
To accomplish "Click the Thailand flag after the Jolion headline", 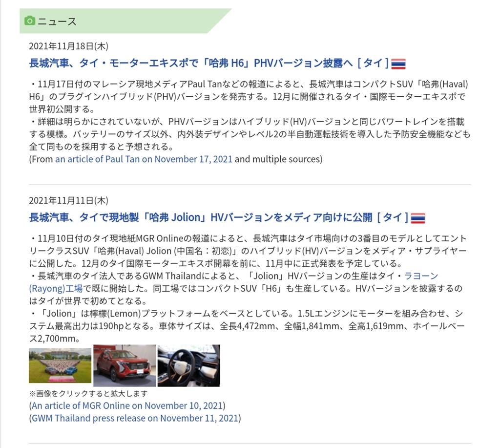I will (418, 218).
